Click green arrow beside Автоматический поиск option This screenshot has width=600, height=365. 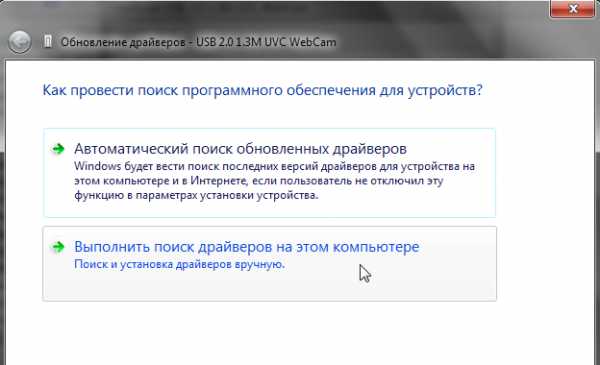pyautogui.click(x=58, y=148)
